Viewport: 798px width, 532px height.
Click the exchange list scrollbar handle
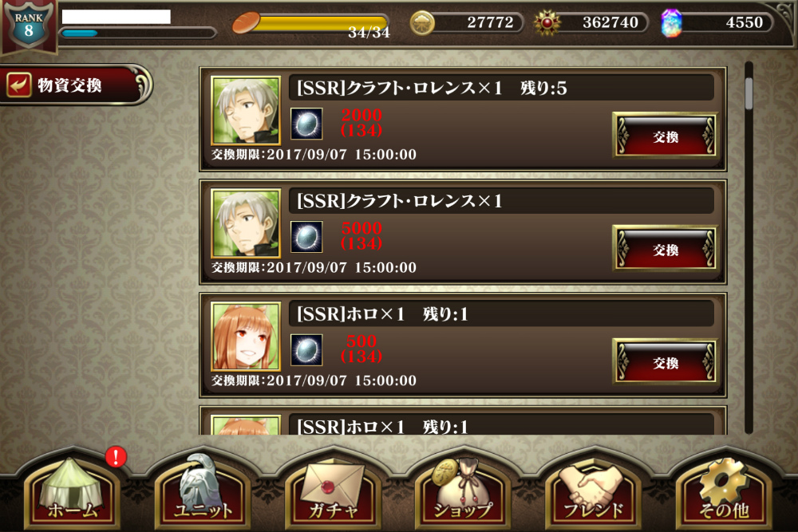[x=749, y=93]
